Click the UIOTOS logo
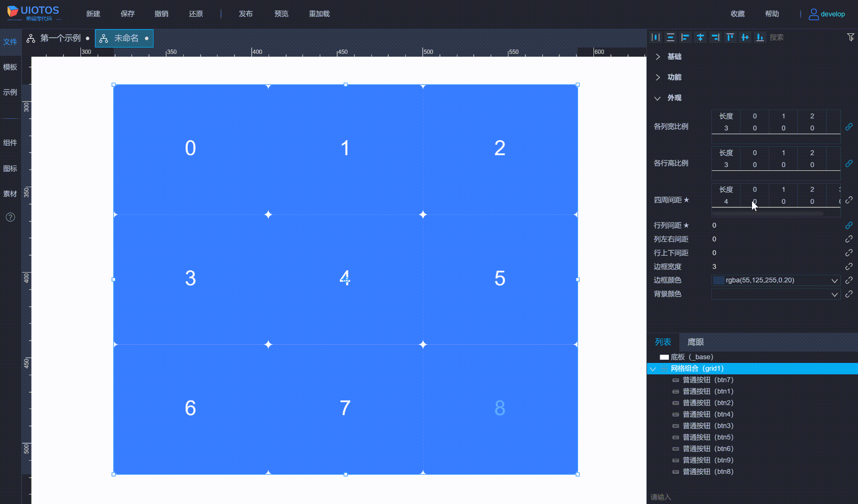Screen dimensions: 858x504 [x=33, y=13]
